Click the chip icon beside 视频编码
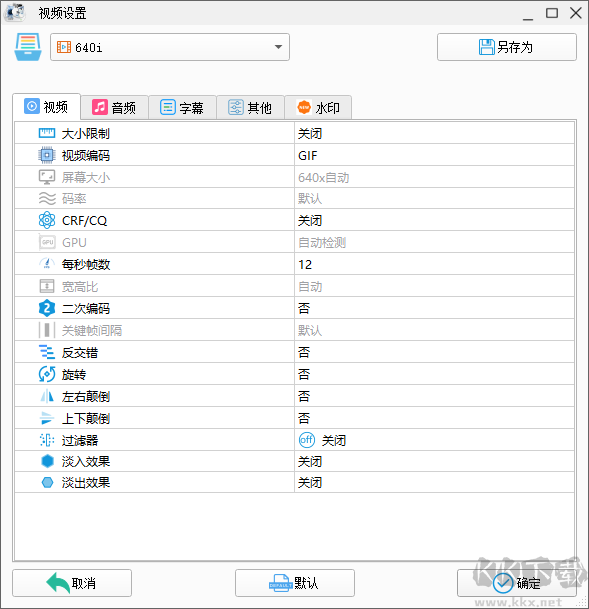The height and width of the screenshot is (609, 589). (47, 155)
